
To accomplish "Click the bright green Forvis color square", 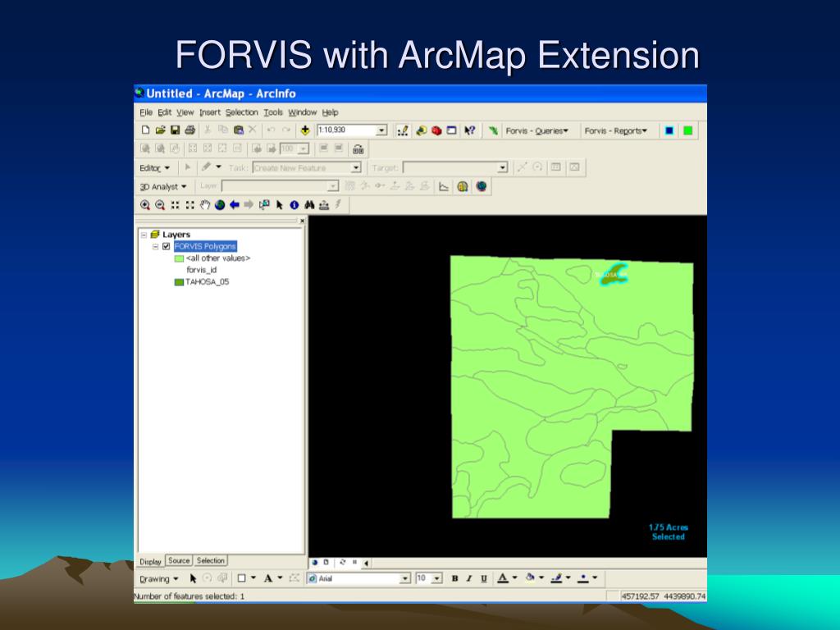I will [688, 130].
